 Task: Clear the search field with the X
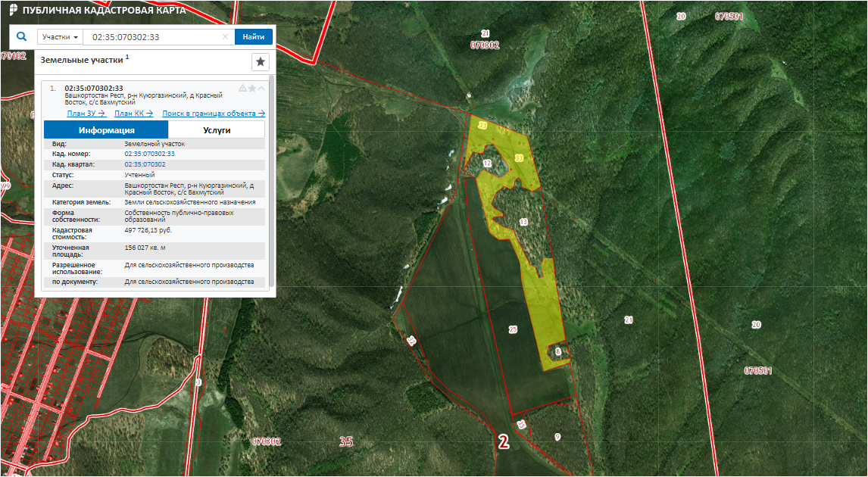(225, 37)
